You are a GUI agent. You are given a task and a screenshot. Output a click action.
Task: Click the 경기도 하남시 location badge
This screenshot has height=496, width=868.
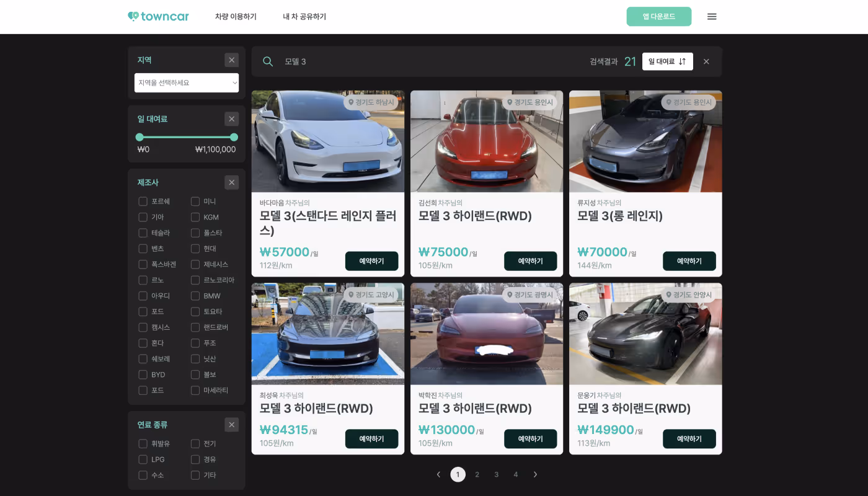[x=371, y=102]
